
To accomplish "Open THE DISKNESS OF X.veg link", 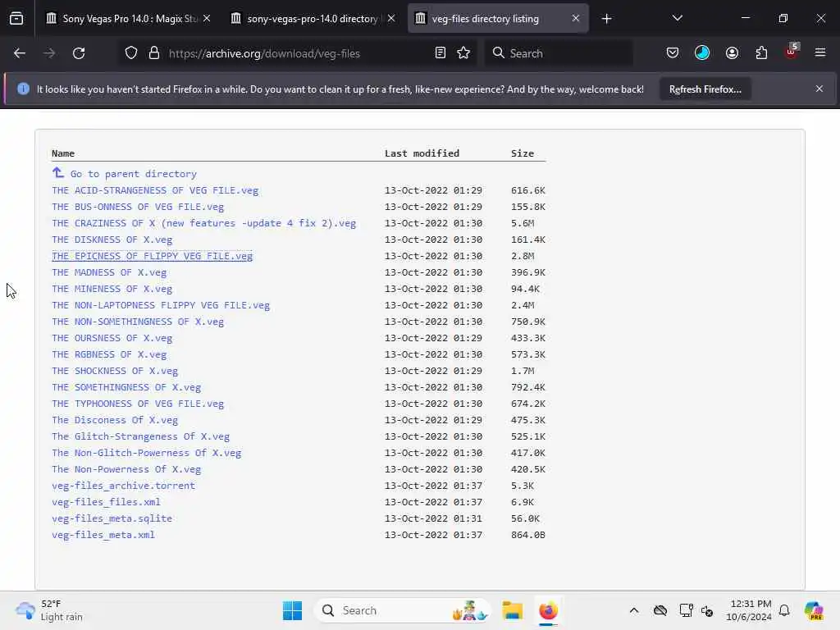I will pyautogui.click(x=112, y=240).
